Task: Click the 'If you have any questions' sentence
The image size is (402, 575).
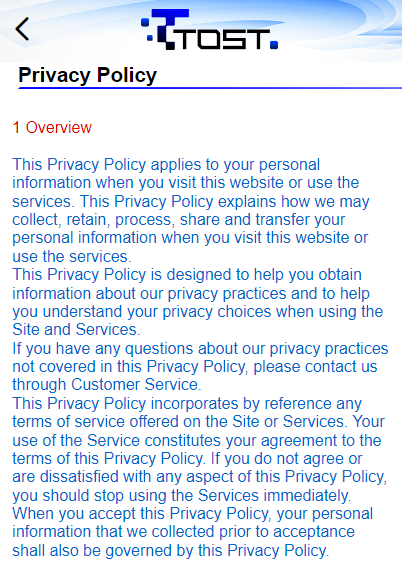Action: coord(200,348)
